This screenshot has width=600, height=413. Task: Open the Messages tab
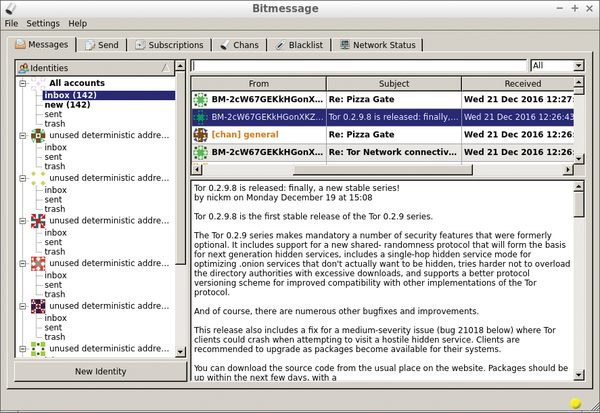click(x=42, y=45)
